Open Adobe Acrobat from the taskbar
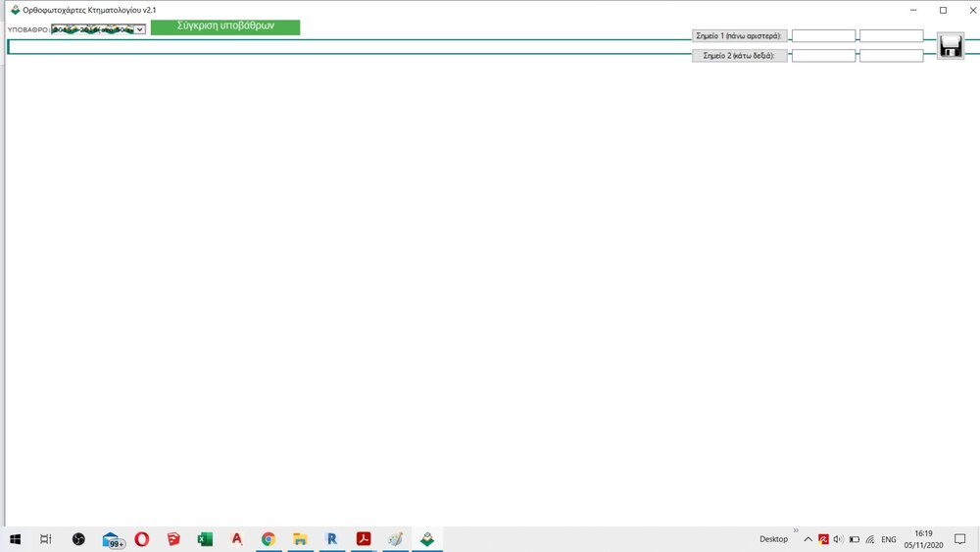This screenshot has height=552, width=980. 363,539
